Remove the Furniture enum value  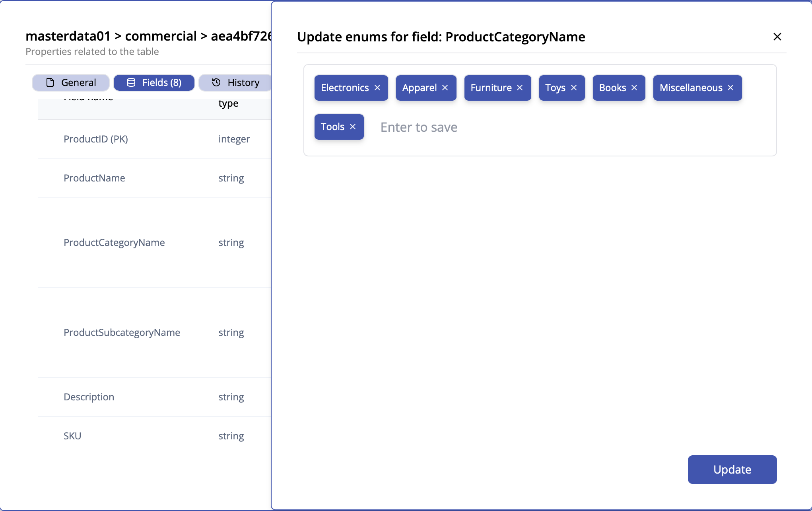[x=519, y=88]
